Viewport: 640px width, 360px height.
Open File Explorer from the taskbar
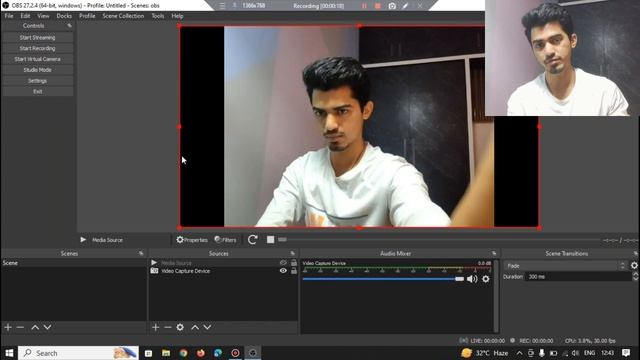click(x=166, y=353)
